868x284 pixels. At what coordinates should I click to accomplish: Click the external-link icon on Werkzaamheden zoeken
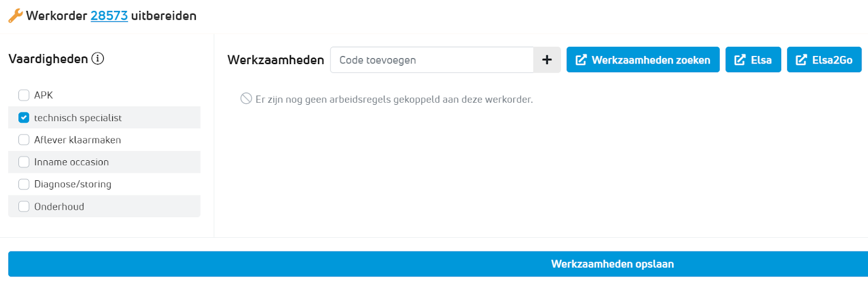(581, 60)
